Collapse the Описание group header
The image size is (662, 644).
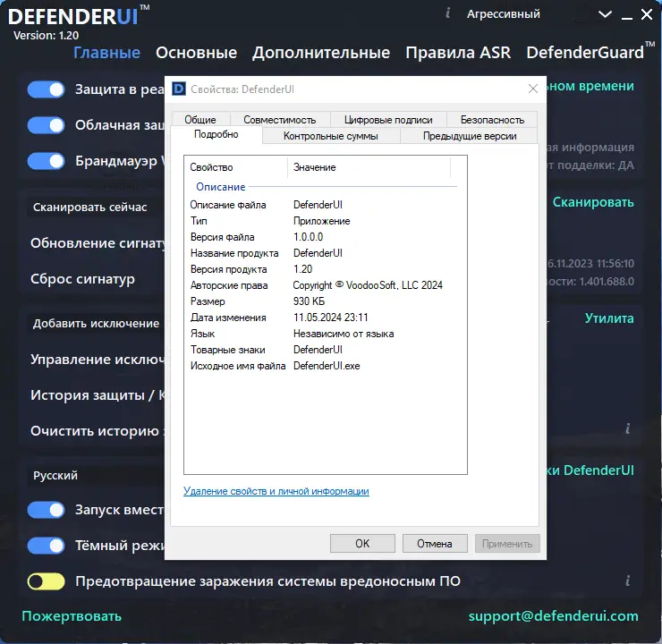point(220,187)
